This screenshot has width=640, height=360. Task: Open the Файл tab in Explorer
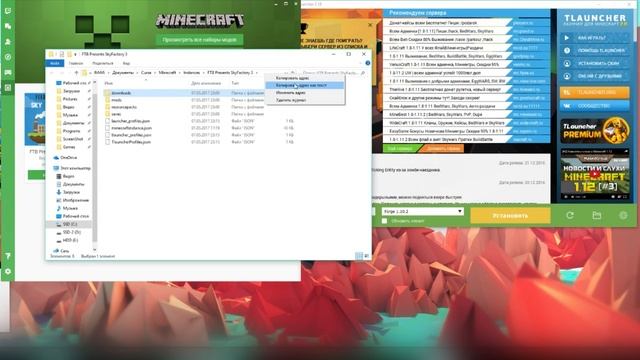55,63
